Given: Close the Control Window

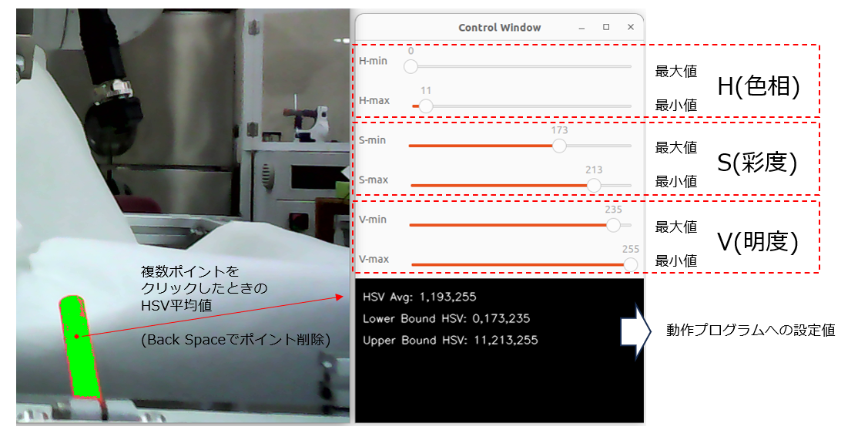Looking at the screenshot, I should [x=631, y=27].
